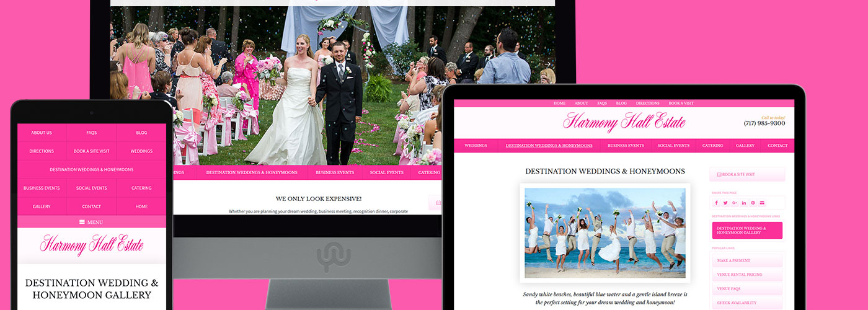Tap Destination Weddings & Honeymoons in phone menu

pyautogui.click(x=92, y=170)
